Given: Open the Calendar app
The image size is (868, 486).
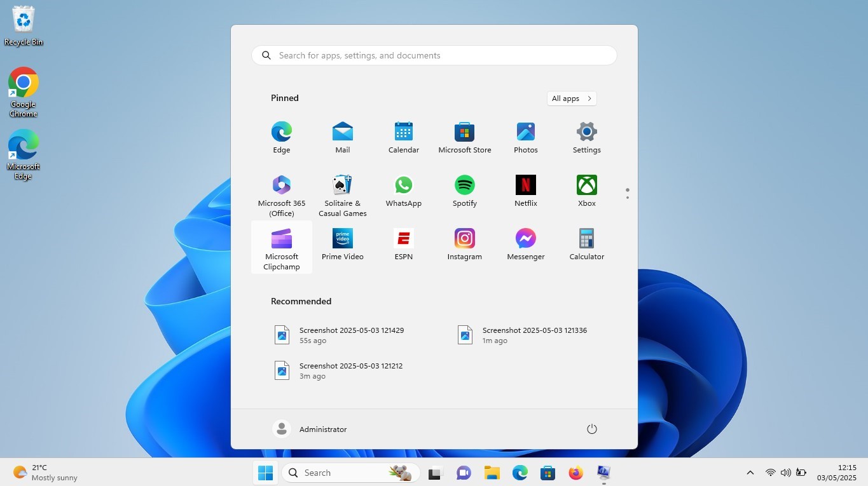Looking at the screenshot, I should 404,138.
